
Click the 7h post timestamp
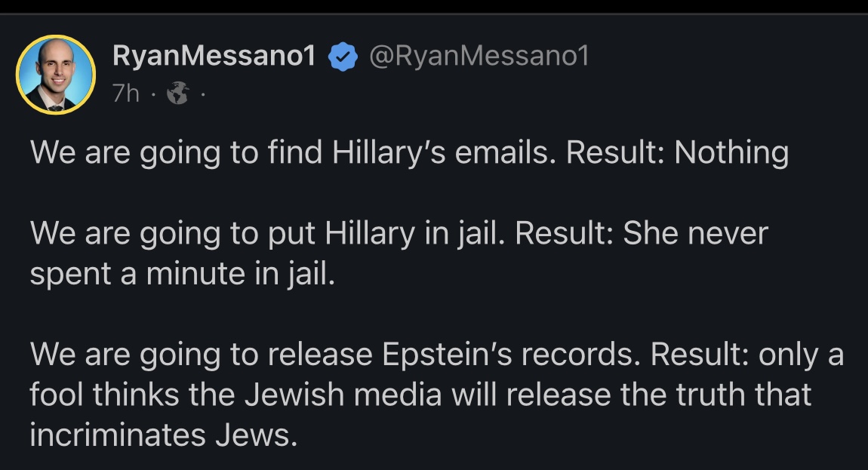click(x=125, y=94)
